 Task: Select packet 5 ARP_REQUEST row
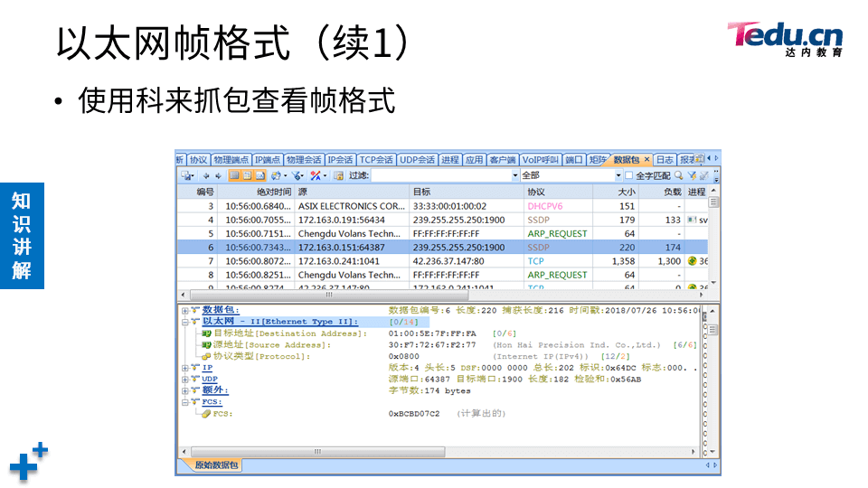pyautogui.click(x=442, y=233)
